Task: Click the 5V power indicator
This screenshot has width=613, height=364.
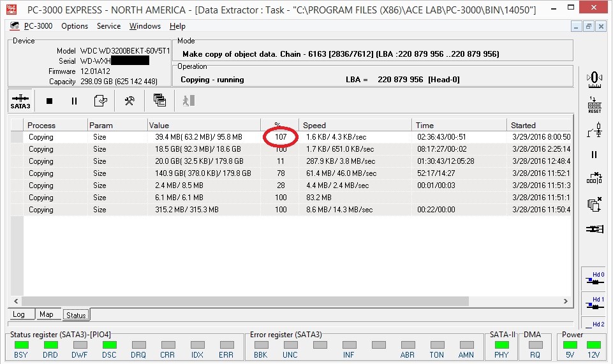Action: click(x=570, y=345)
